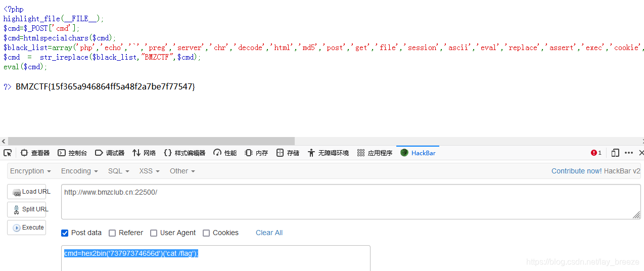The width and height of the screenshot is (644, 271).
Task: Click the $cmd=htmlspecialchars($cmd); line
Action: (x=60, y=38)
